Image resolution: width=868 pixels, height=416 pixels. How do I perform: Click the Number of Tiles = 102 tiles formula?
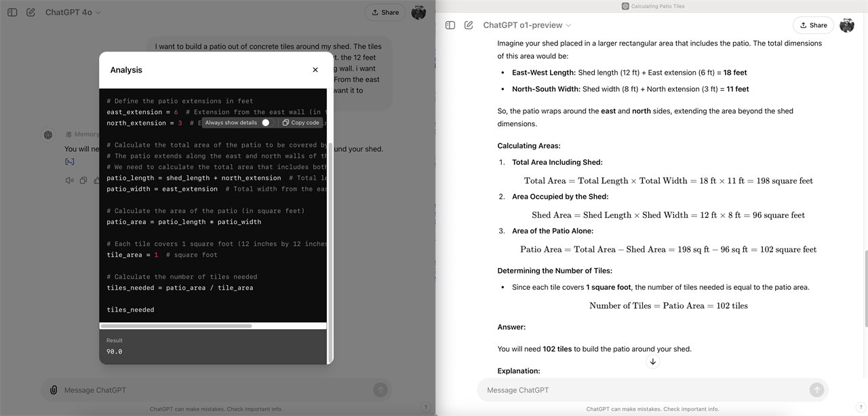click(x=669, y=306)
